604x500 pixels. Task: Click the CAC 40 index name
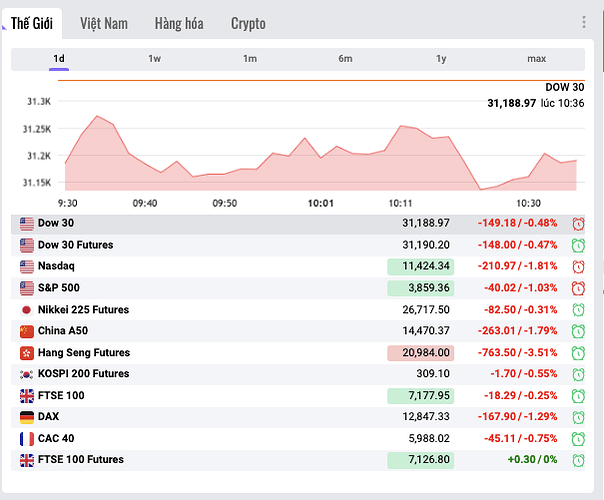coord(55,438)
